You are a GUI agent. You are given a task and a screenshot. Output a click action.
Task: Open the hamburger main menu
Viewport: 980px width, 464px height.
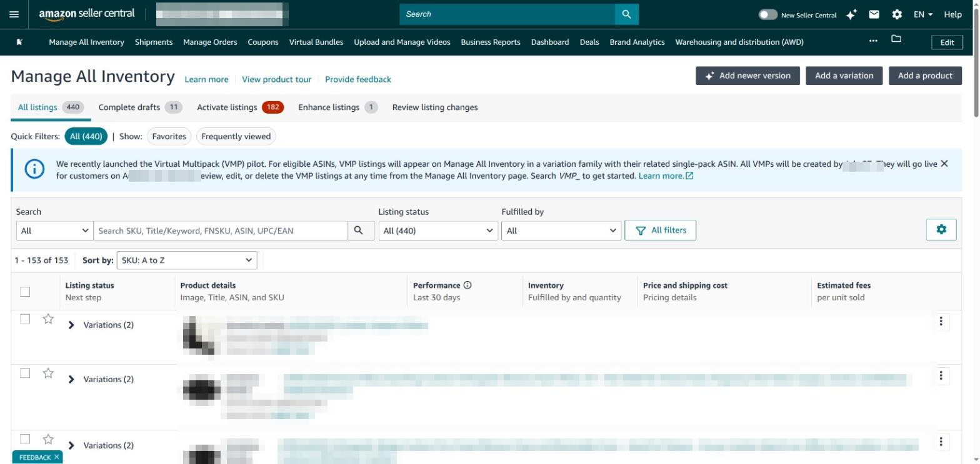click(14, 14)
